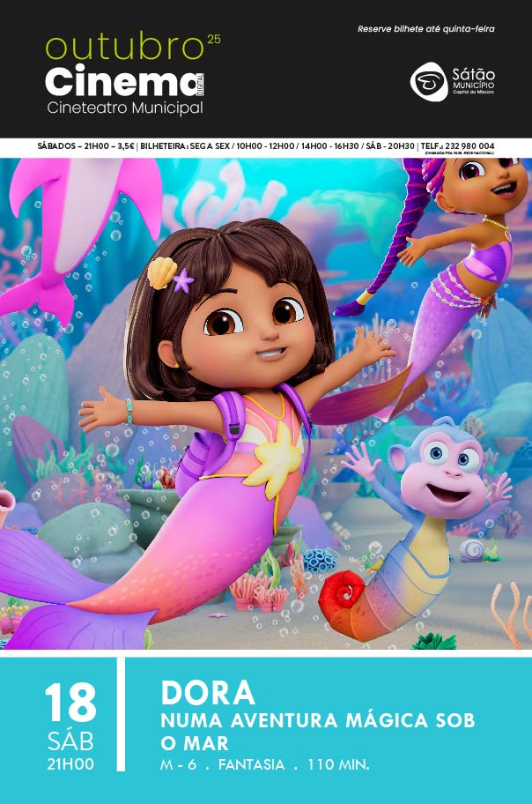The height and width of the screenshot is (804, 532).
Task: Click 'Reserve bilhete até quinta-feira' text
Action: (x=425, y=29)
